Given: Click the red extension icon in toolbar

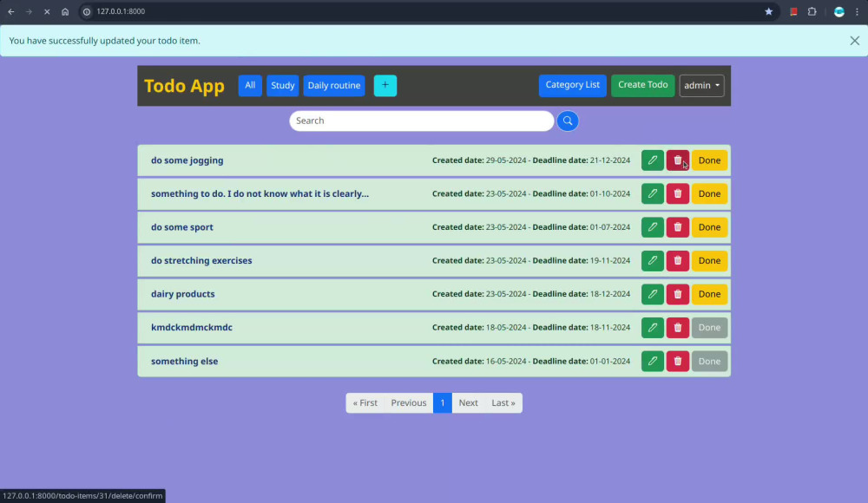Looking at the screenshot, I should (793, 11).
